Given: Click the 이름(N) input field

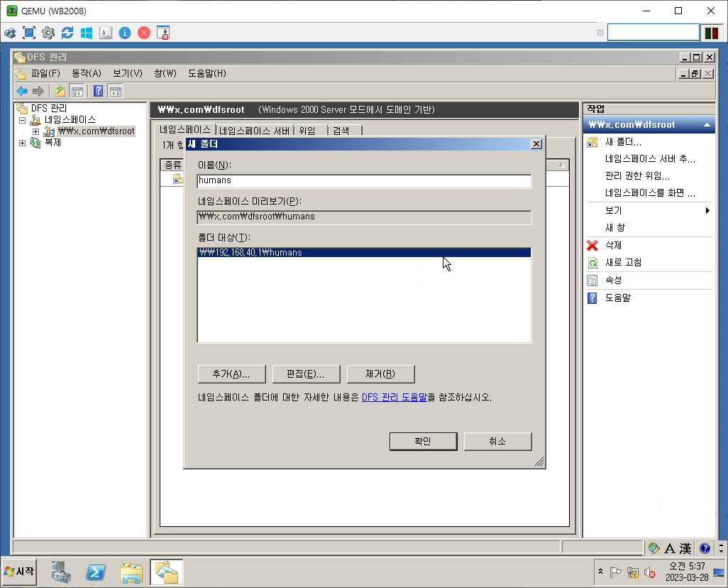Looking at the screenshot, I should [x=364, y=181].
